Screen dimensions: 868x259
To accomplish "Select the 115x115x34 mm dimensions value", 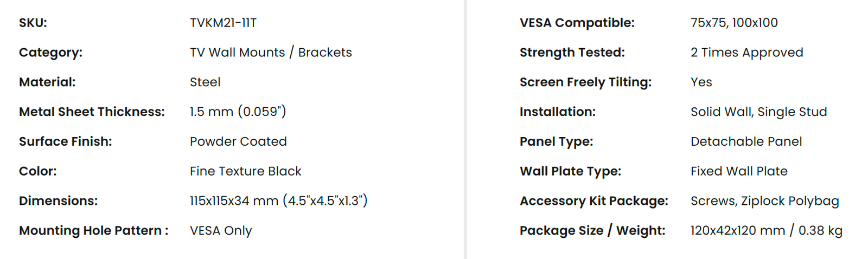I will click(278, 200).
